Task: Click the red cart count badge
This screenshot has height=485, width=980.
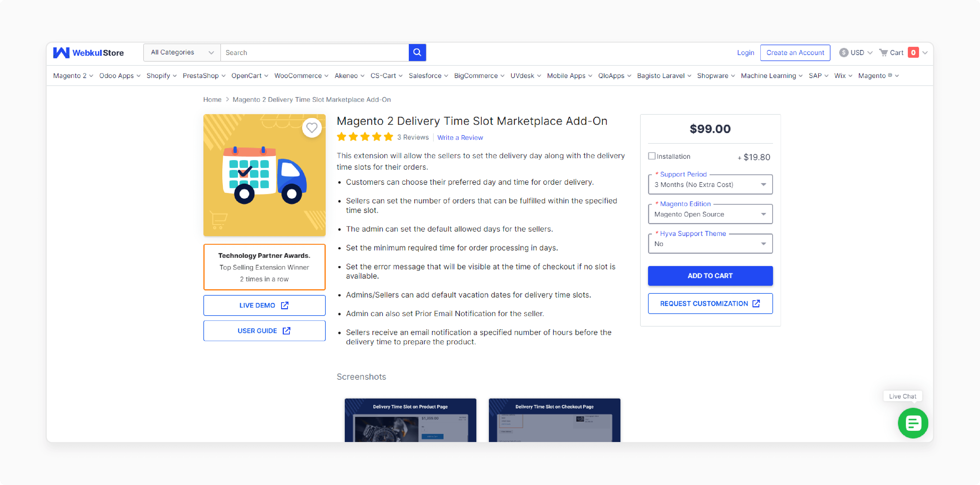Action: (x=913, y=53)
